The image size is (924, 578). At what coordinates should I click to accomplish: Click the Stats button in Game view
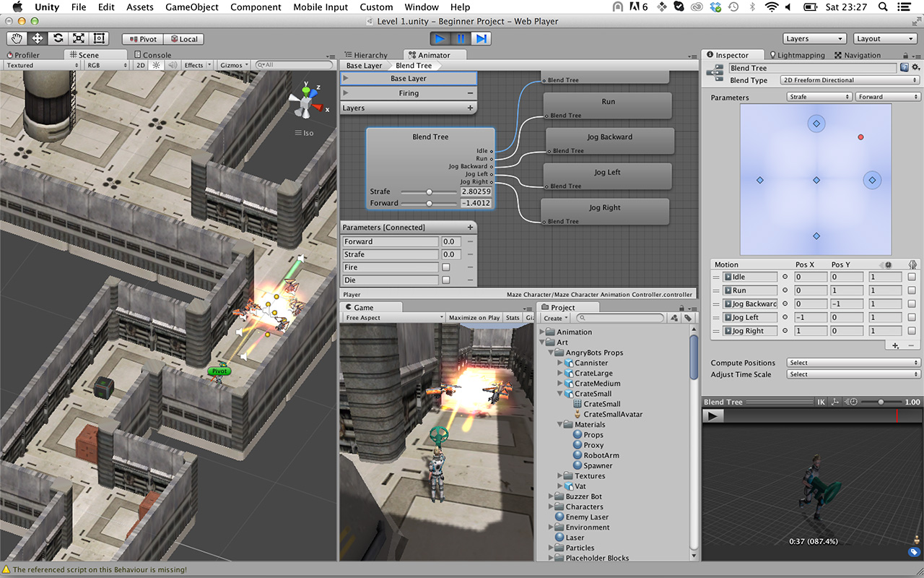pos(513,318)
